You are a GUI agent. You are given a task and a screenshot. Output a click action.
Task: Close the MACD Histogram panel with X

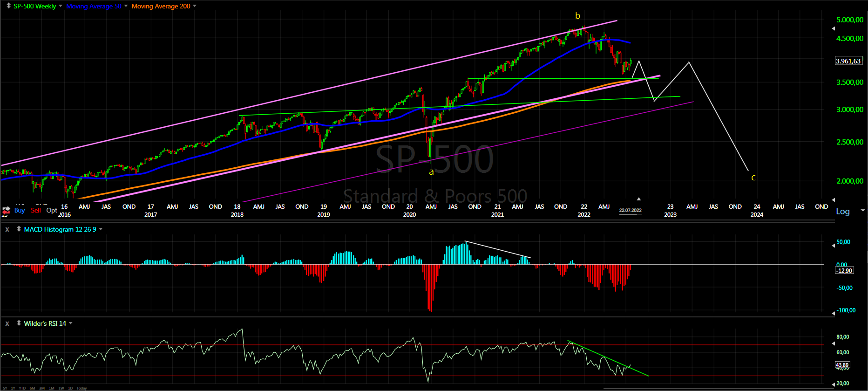click(x=7, y=229)
